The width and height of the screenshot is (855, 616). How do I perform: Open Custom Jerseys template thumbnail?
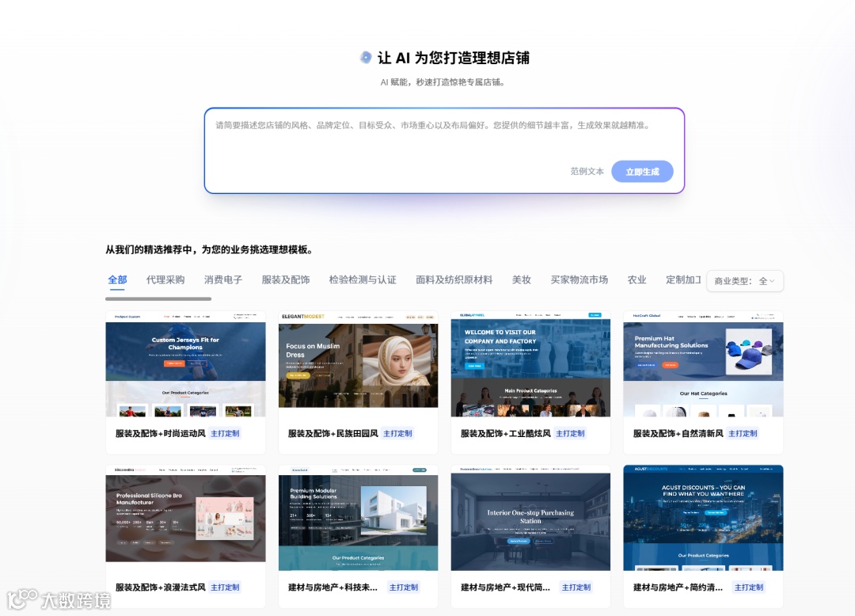(185, 364)
